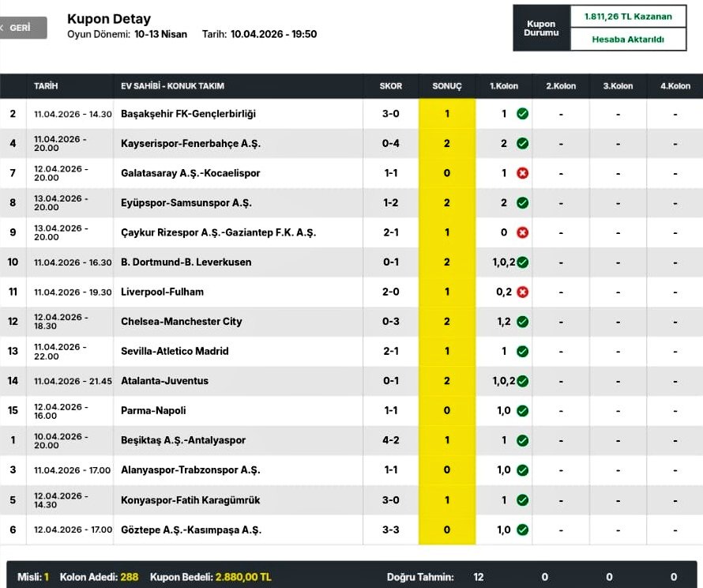Click the green check icon for Başakşehir FK-Gençlerbirliği
This screenshot has width=703, height=588.
coord(522,114)
